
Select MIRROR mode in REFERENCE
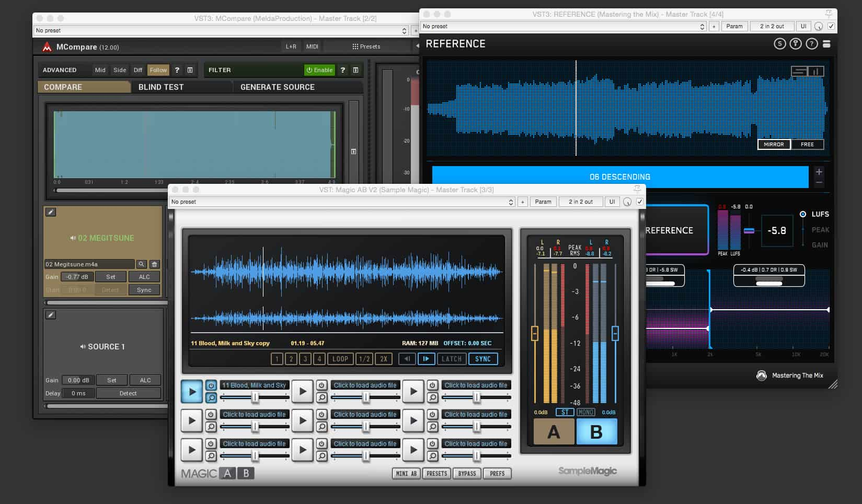pyautogui.click(x=774, y=145)
